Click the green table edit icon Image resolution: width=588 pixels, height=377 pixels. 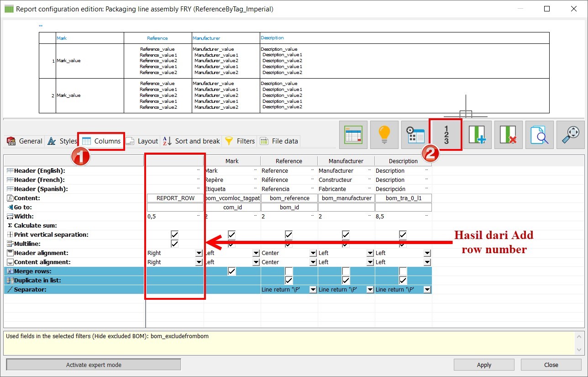(353, 134)
